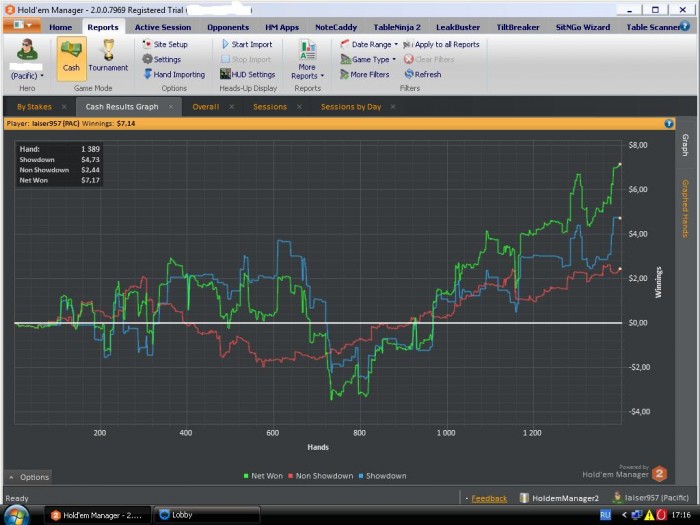Image resolution: width=700 pixels, height=525 pixels.
Task: Open the Graphed Hands side panel
Action: click(685, 208)
